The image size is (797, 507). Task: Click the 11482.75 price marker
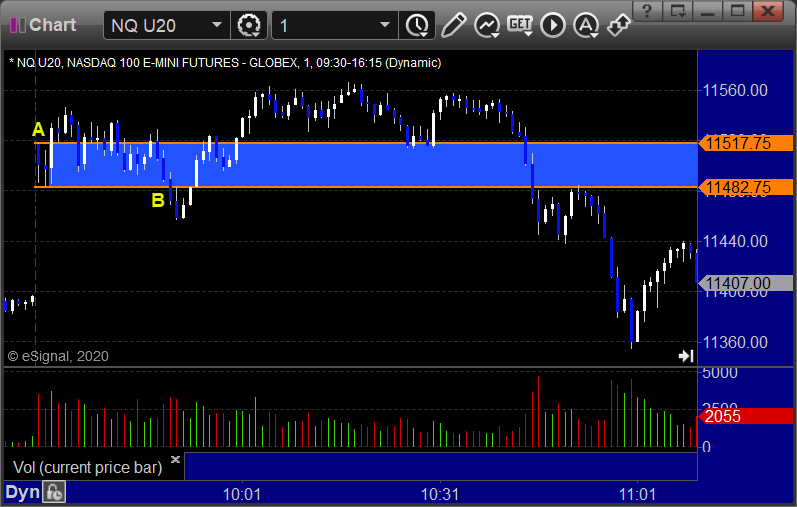tap(745, 187)
